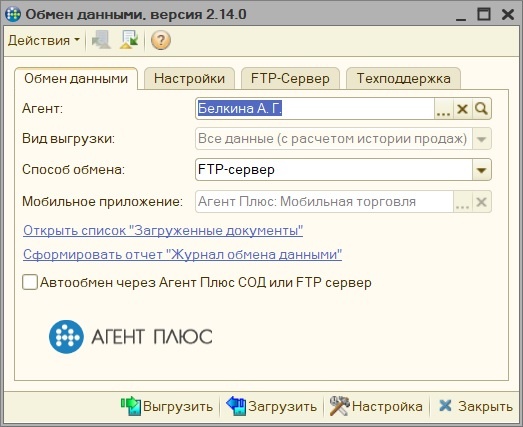Switch to the Настройки tab
The height and width of the screenshot is (427, 523).
coord(189,79)
